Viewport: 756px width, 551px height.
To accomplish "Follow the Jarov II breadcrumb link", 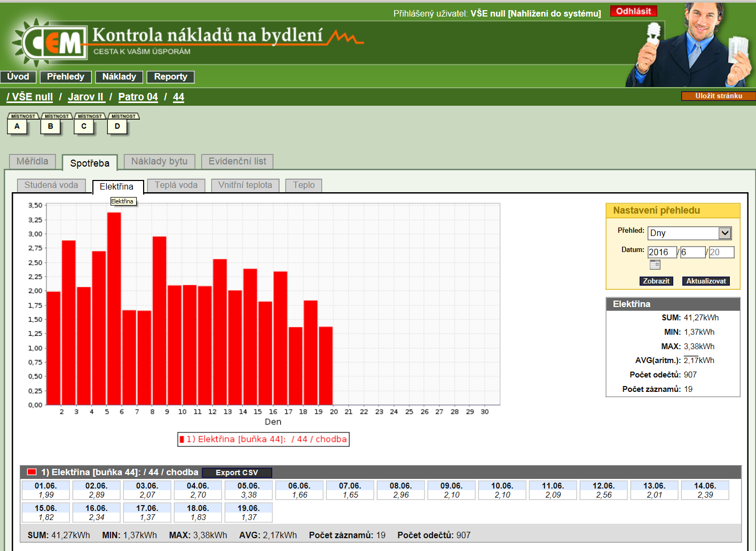I will (x=86, y=97).
